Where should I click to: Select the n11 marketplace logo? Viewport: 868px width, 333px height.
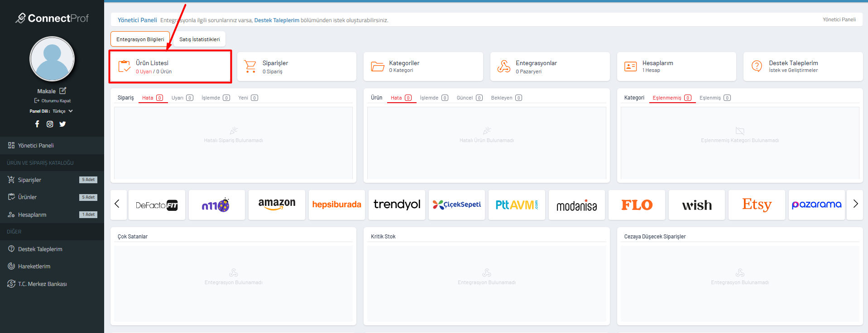click(216, 205)
